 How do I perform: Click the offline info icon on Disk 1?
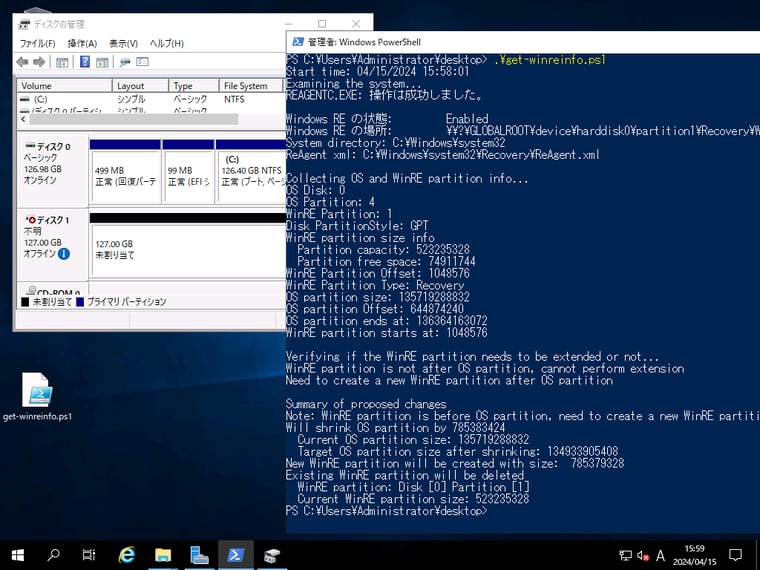click(x=63, y=253)
